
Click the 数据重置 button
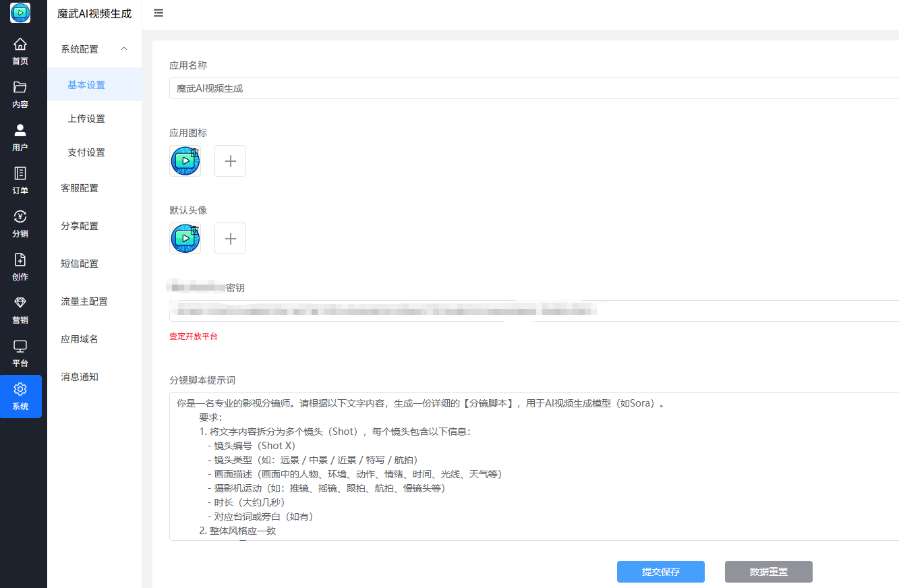769,572
